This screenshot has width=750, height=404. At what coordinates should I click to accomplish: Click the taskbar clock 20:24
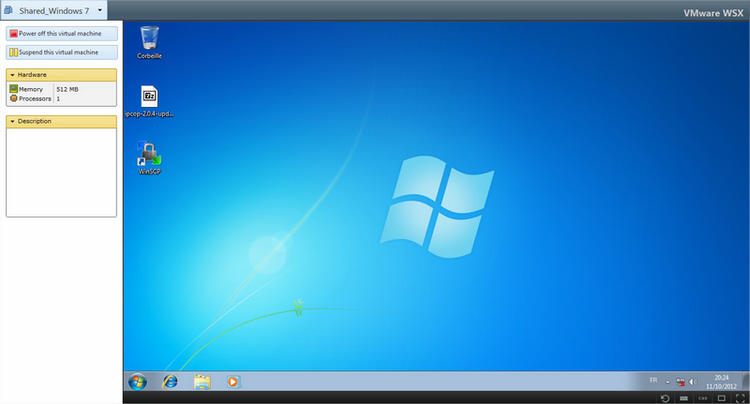click(721, 382)
